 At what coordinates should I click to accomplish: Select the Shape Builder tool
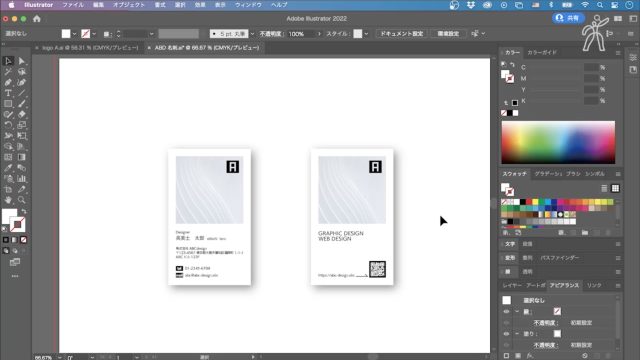[8, 147]
